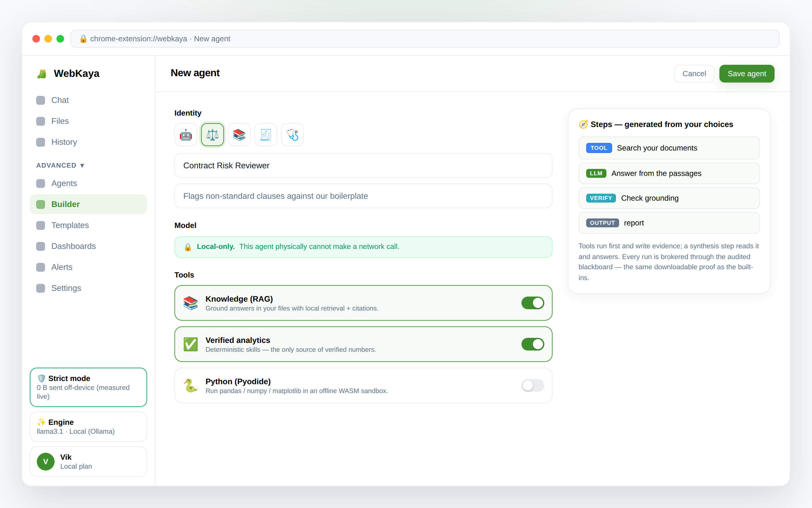Pick the stethoscope identity icon
The height and width of the screenshot is (508, 812).
click(292, 135)
